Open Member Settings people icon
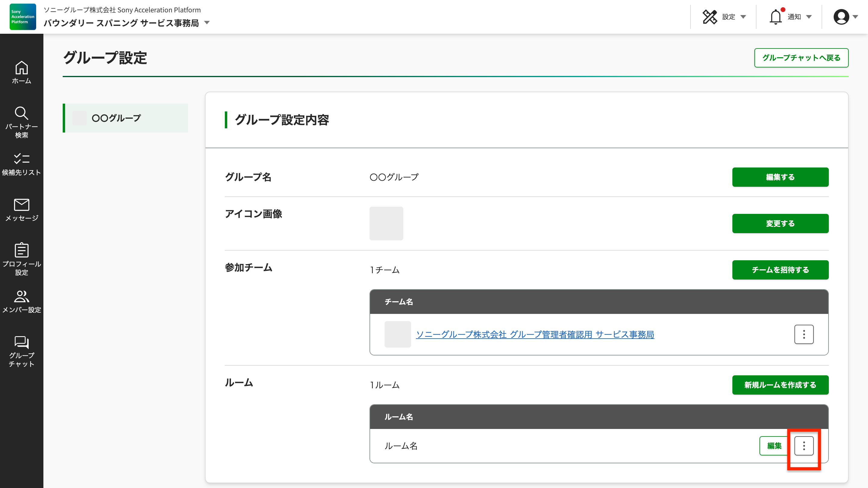Image resolution: width=868 pixels, height=488 pixels. [22, 296]
